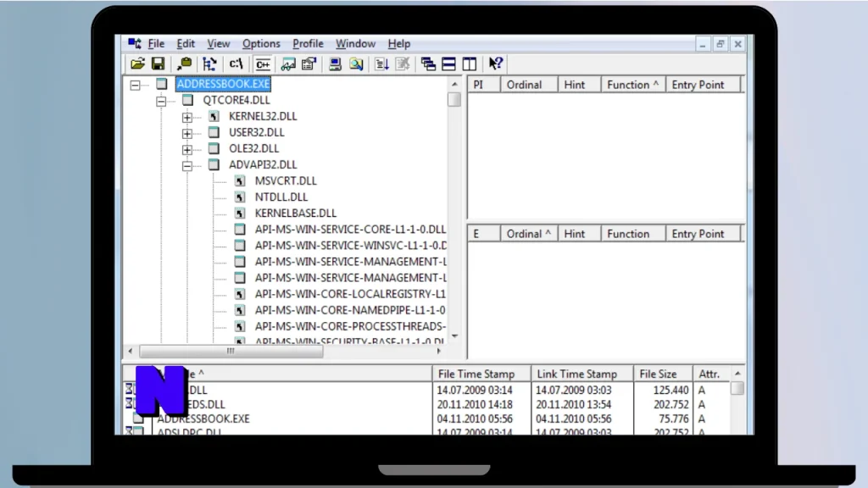This screenshot has height=488, width=868.
Task: Click the icon beside ADDRESSBOOK.EXE tree root
Action: click(x=162, y=84)
